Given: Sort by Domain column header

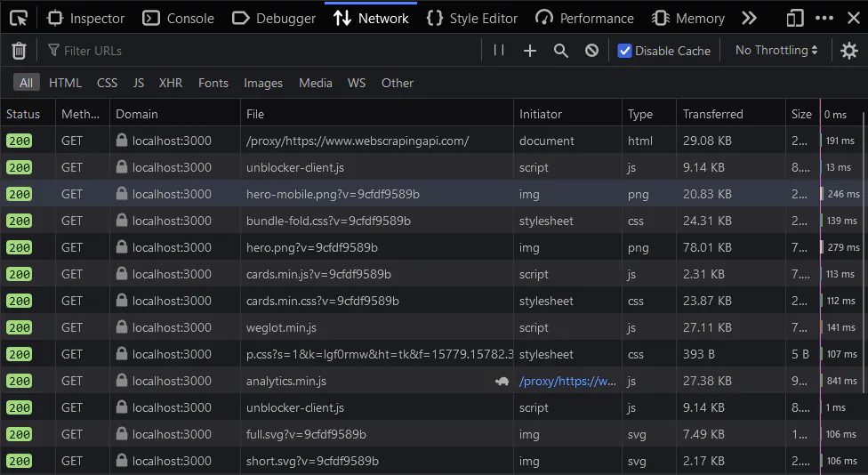Looking at the screenshot, I should (175, 114).
